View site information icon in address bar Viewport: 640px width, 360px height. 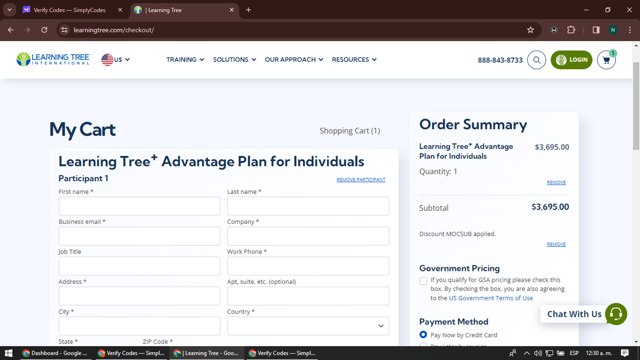point(64,30)
